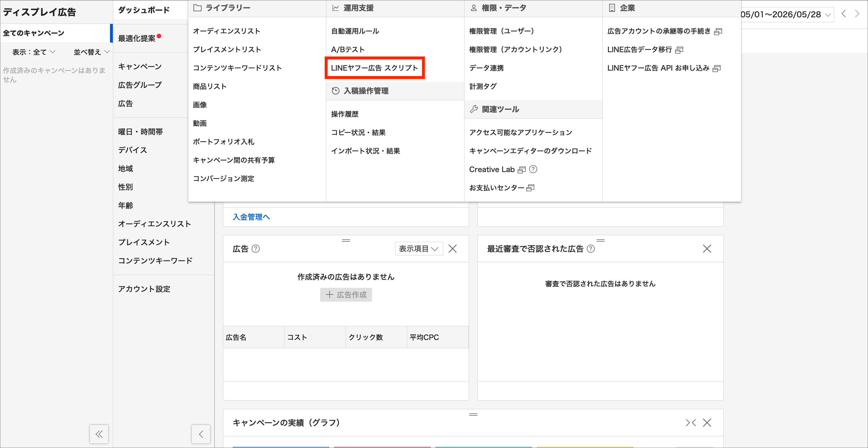Select プレイスメントリスト in library menu
This screenshot has height=448, width=868.
[x=227, y=50]
